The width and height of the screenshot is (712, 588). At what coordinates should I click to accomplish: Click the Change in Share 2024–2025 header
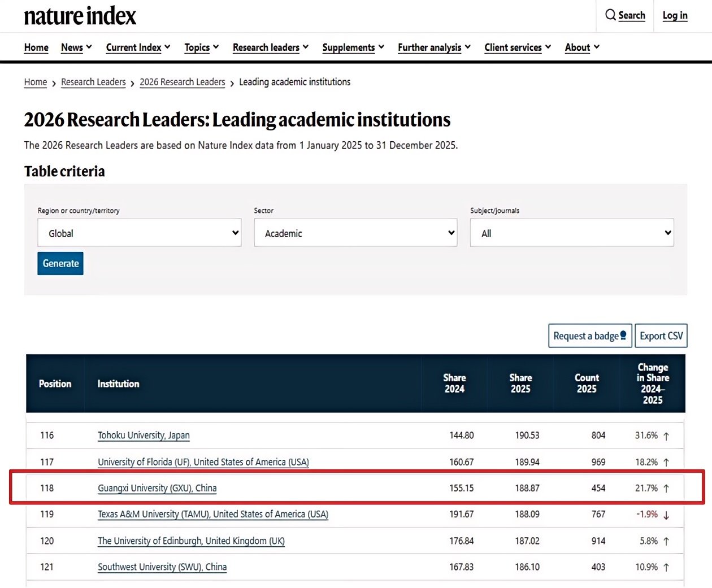click(653, 384)
